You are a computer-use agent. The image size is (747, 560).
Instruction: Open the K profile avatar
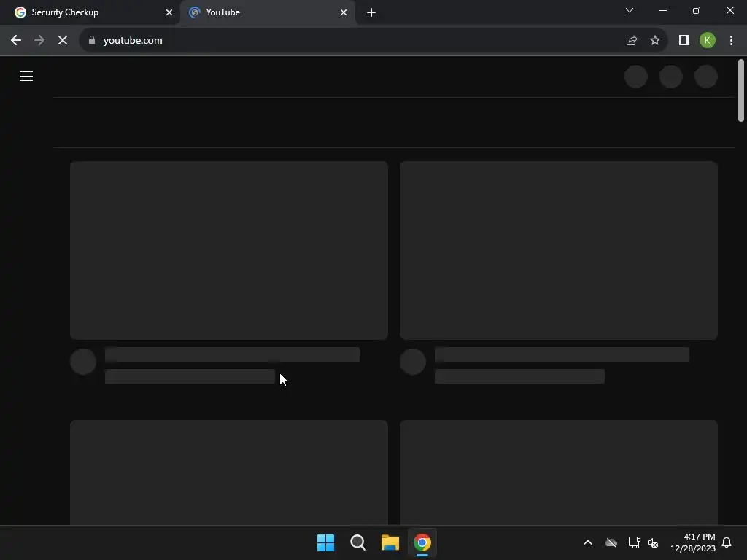(708, 41)
